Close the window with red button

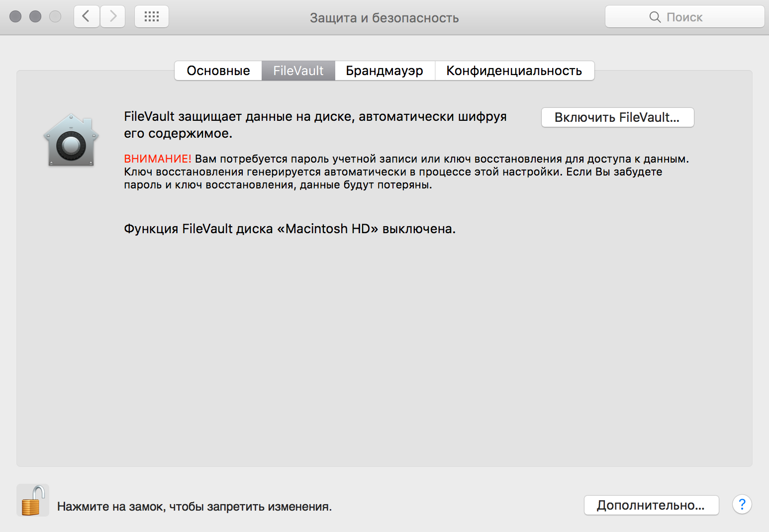click(x=15, y=16)
